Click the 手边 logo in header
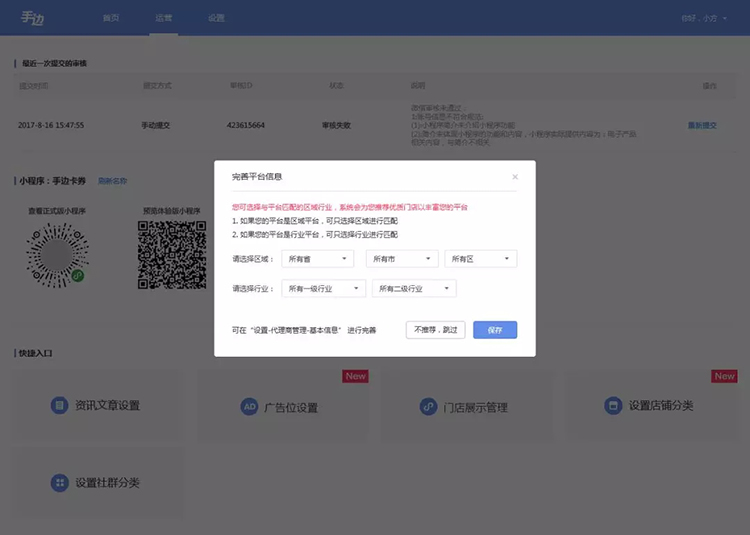Image resolution: width=750 pixels, height=535 pixels. click(33, 18)
